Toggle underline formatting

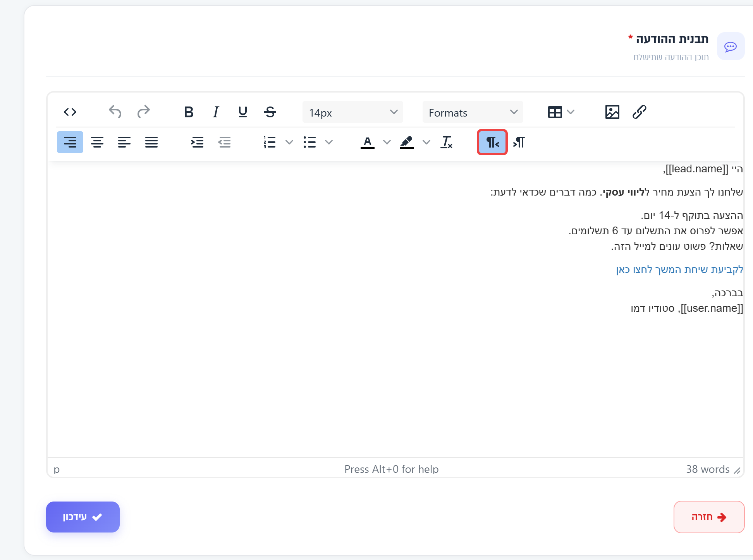click(x=243, y=112)
